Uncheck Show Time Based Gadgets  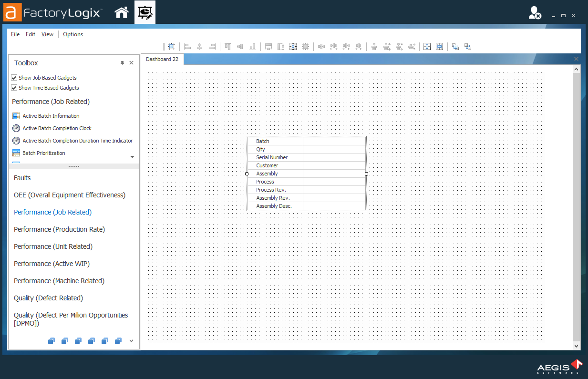click(14, 87)
